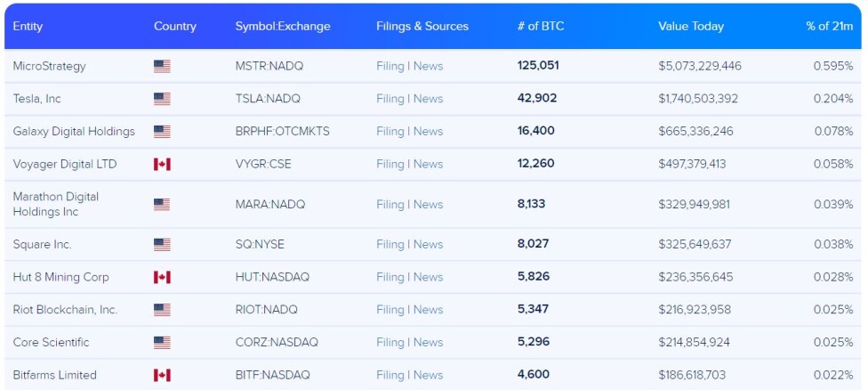Sort by the Symbol:Exchange column header
Image resolution: width=868 pixels, height=390 pixels.
point(283,26)
